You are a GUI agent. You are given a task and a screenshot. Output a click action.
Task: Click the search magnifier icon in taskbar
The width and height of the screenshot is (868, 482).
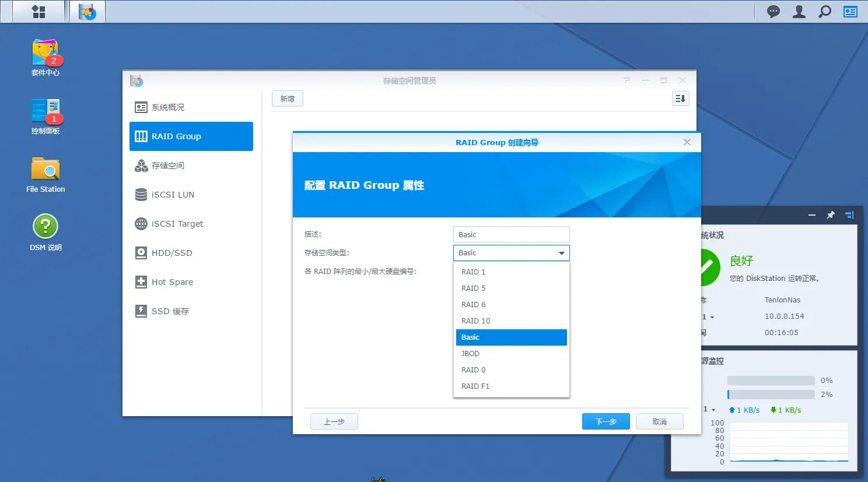tap(825, 12)
